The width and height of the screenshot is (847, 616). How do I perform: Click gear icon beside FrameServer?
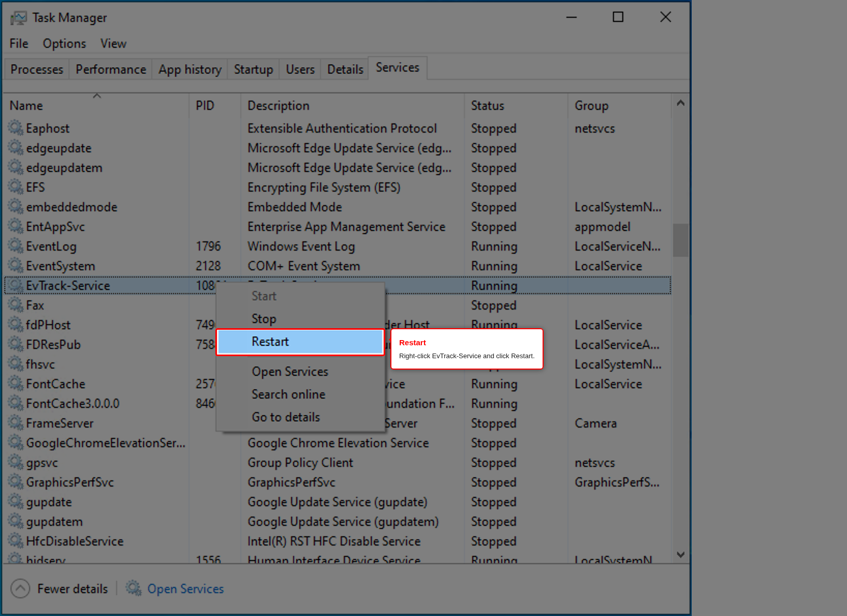tap(16, 422)
